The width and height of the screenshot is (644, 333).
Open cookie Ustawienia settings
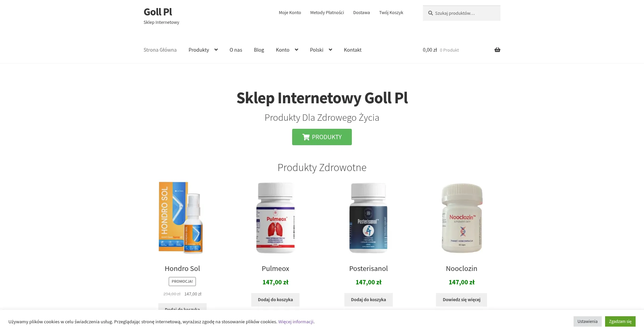point(587,321)
